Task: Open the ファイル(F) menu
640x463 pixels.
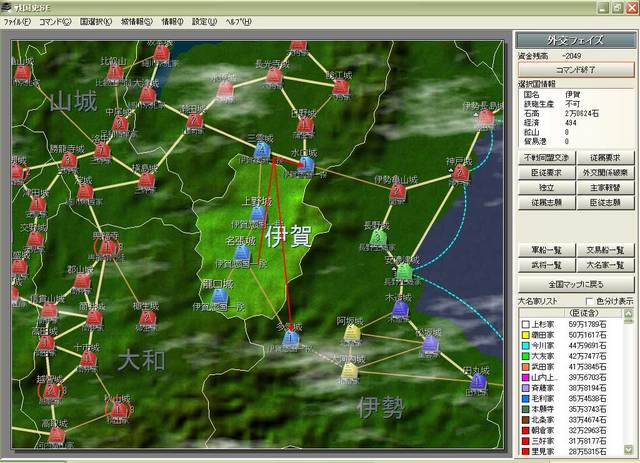Action: (x=16, y=22)
